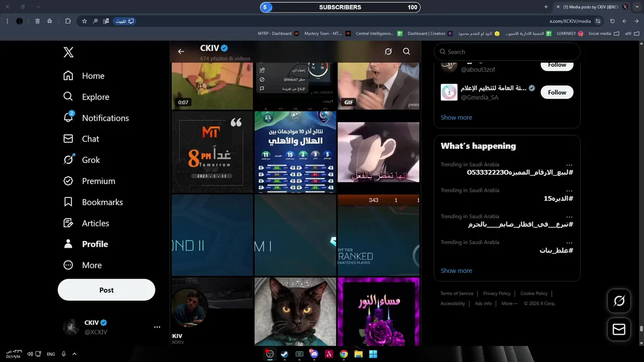Click the zoom magnifier in address bar
The width and height of the screenshot is (644, 362).
pos(95,21)
